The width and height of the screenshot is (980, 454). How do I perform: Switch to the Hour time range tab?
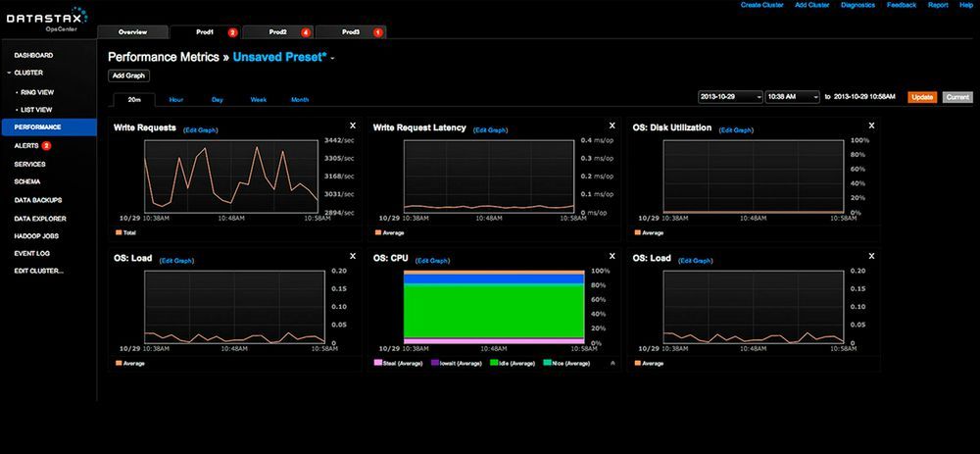pos(175,100)
